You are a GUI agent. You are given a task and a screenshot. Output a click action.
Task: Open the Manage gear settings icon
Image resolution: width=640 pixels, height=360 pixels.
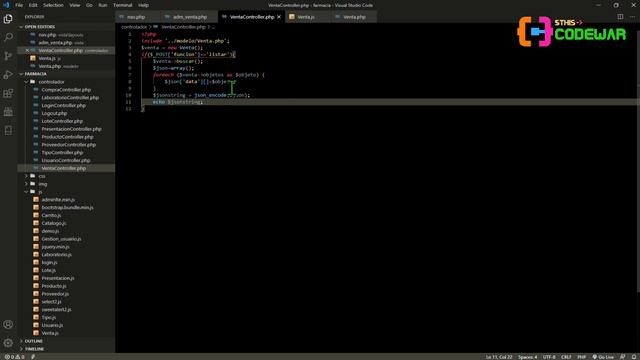pyautogui.click(x=8, y=343)
